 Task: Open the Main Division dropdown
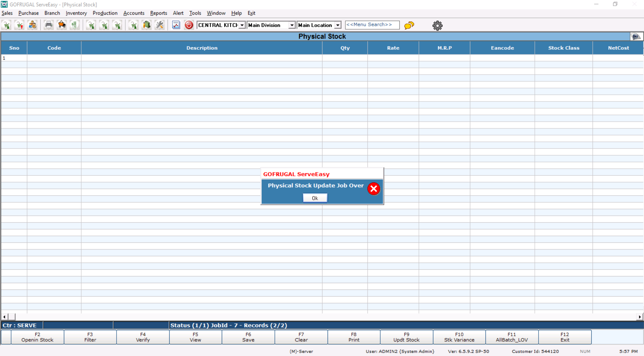click(x=292, y=25)
